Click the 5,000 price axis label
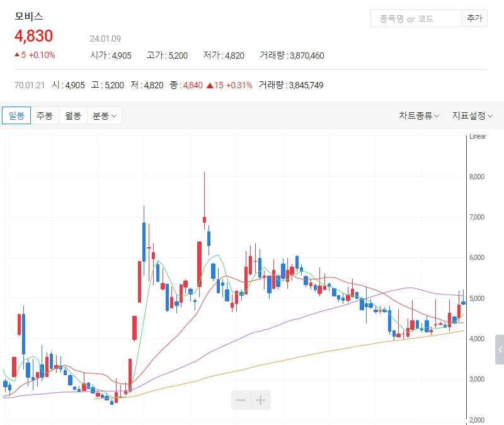 477,298
